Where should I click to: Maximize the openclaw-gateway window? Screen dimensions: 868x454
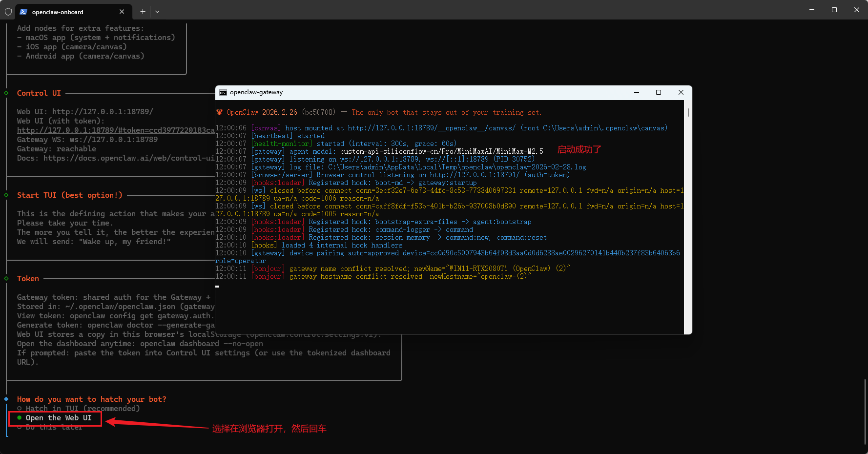[658, 92]
